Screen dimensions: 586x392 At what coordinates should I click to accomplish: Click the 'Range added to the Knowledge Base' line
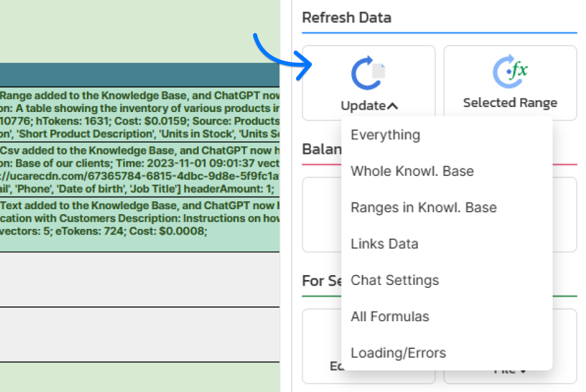pyautogui.click(x=140, y=95)
